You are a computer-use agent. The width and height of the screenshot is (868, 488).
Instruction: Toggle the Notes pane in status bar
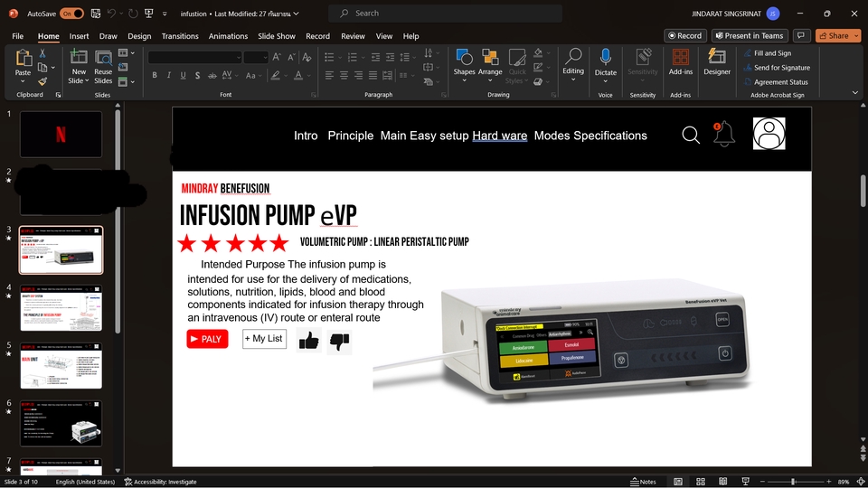643,482
